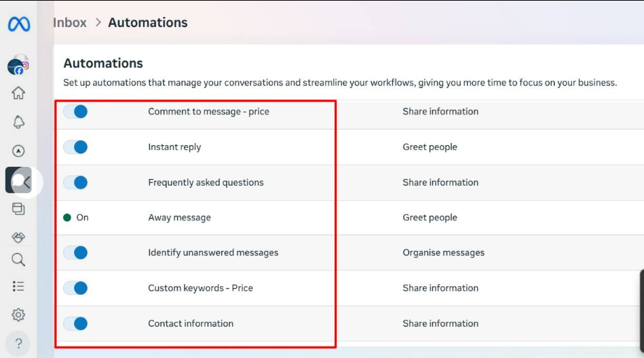Toggle off Instant reply automation
The width and height of the screenshot is (644, 358).
(x=75, y=147)
